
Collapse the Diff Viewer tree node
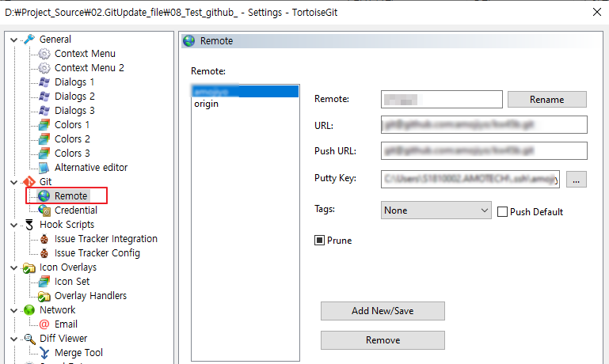tap(14, 339)
